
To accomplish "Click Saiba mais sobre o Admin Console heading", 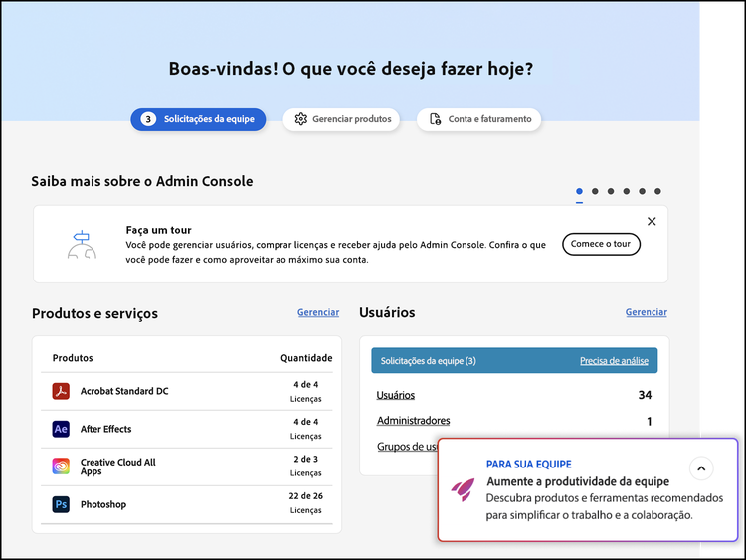I will [142, 181].
